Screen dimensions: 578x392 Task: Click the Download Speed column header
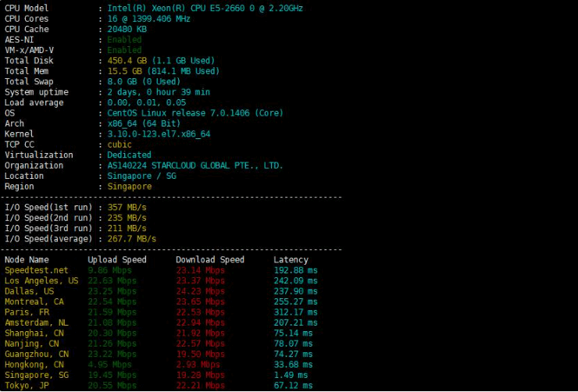pyautogui.click(x=210, y=260)
